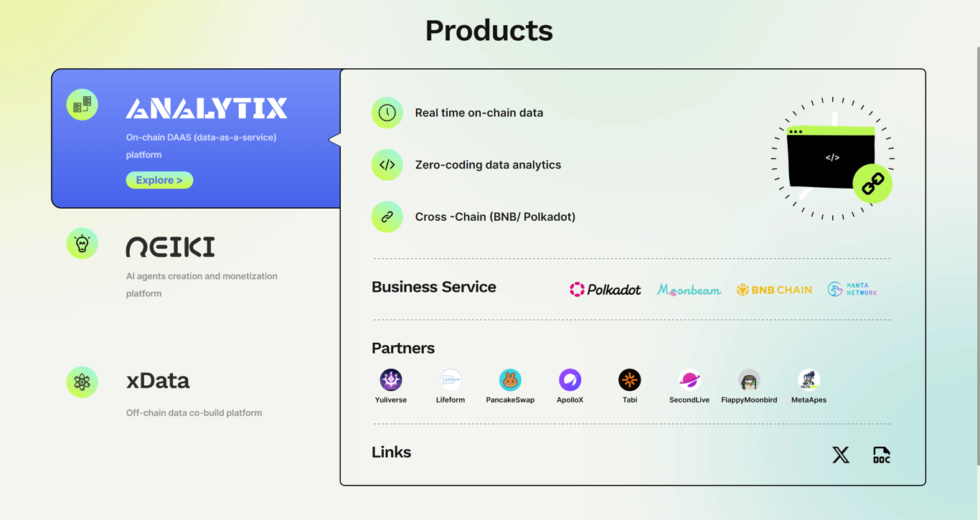The height and width of the screenshot is (520, 980).
Task: Click the 'SecondLive' label text
Action: pos(689,400)
